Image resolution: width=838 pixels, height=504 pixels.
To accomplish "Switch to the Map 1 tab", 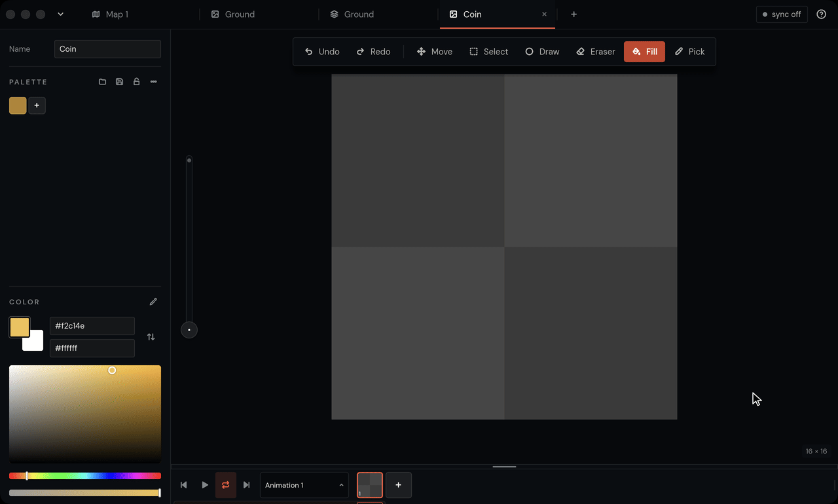I will coord(110,14).
